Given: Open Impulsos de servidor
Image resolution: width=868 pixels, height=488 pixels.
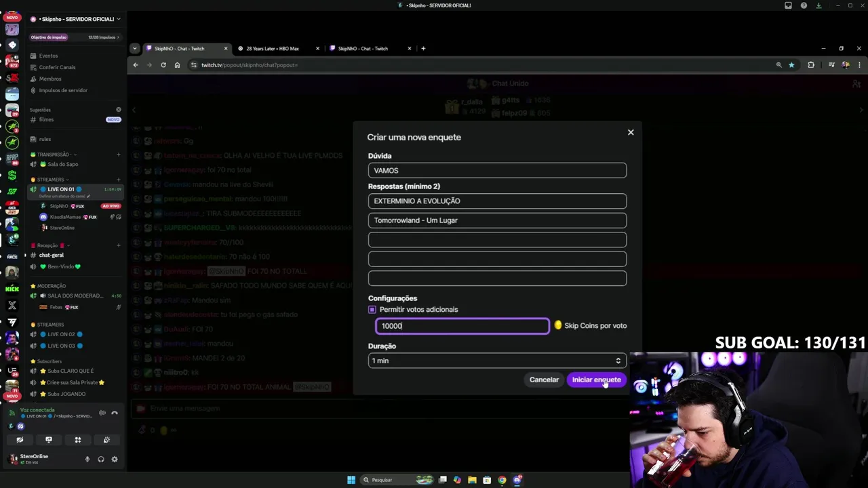Looking at the screenshot, I should pos(63,90).
